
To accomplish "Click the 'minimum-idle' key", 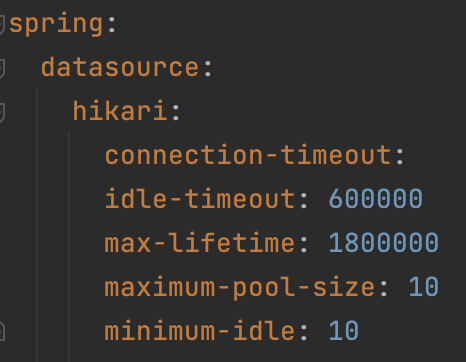I will tap(200, 330).
